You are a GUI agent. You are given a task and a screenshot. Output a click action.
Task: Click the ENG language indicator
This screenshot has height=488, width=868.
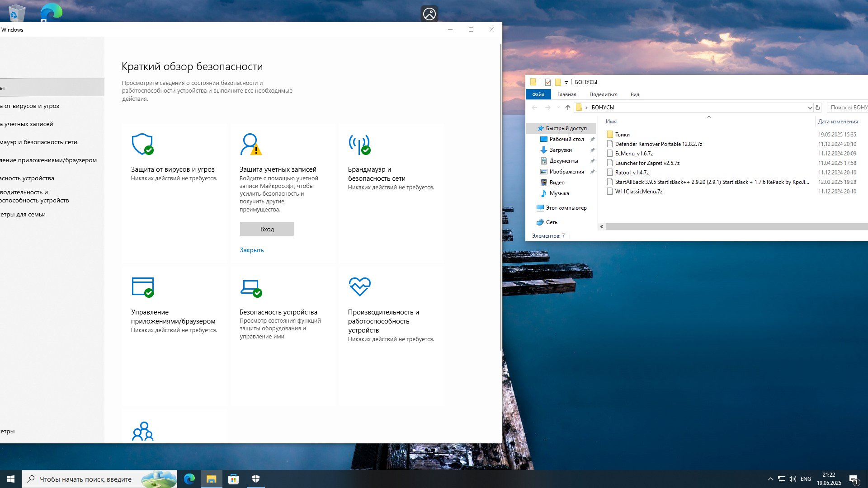(806, 479)
